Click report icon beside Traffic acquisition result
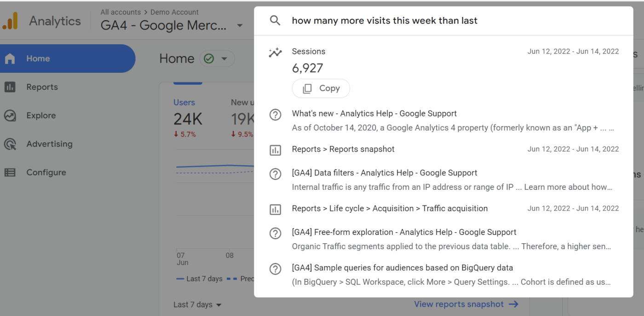 pyautogui.click(x=275, y=210)
